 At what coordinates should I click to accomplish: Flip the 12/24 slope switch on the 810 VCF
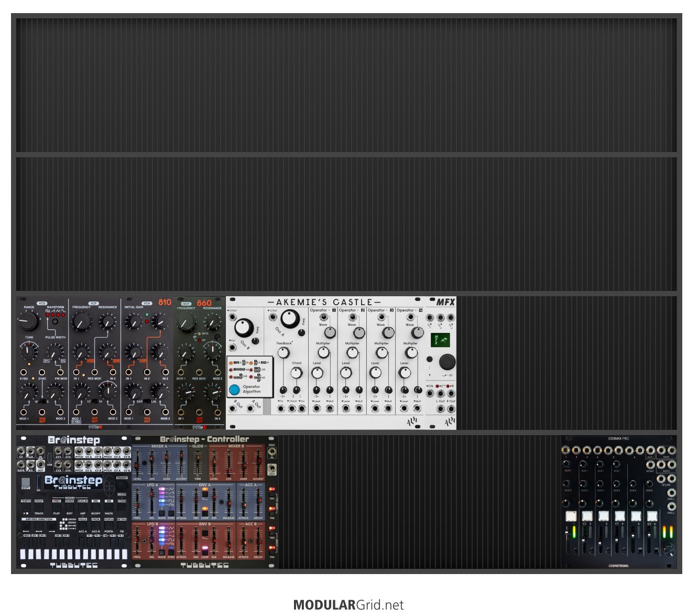95,401
